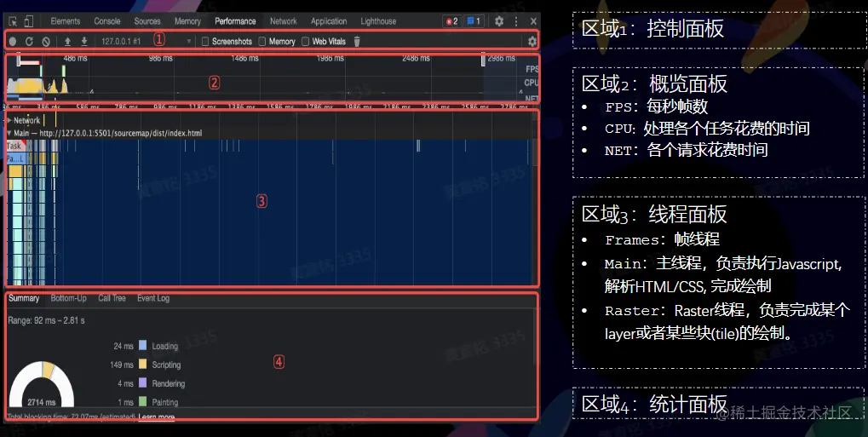Activate the inspect element picker icon
The image size is (868, 437).
(13, 21)
